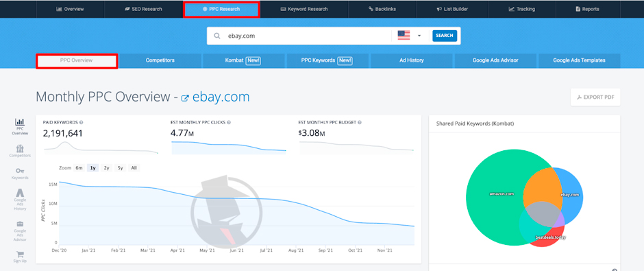Screen dimensions: 644x271
Task: Click the New! badge on Kombat
Action: click(253, 60)
